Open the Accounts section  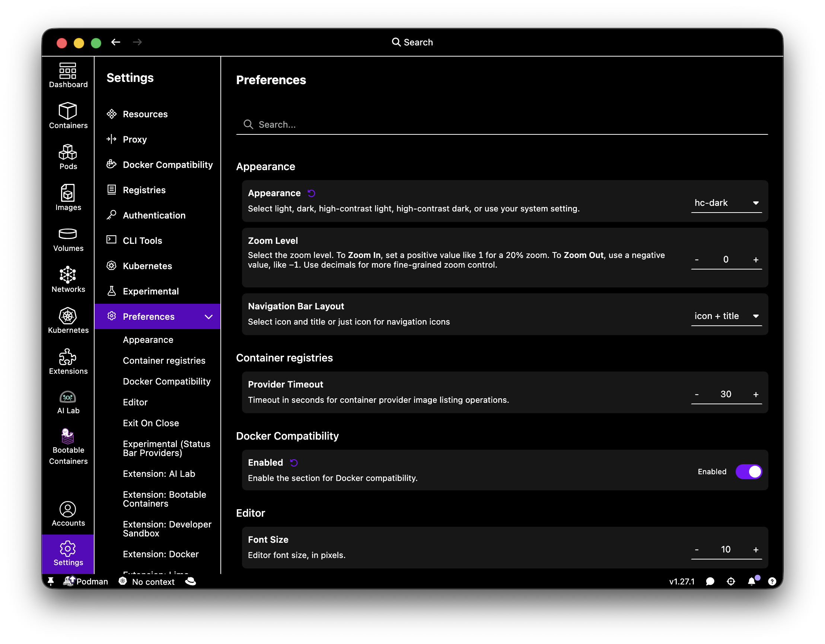[x=68, y=512]
